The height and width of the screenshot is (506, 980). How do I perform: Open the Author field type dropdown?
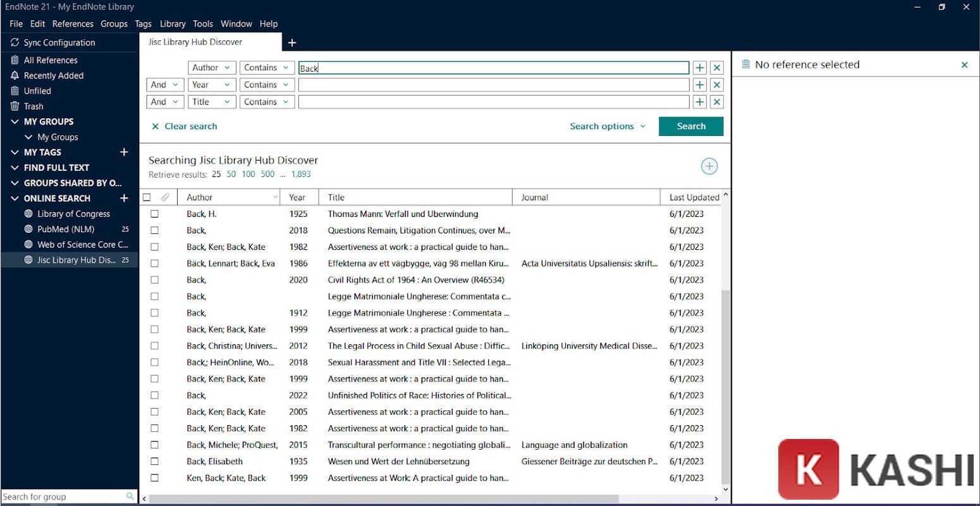[211, 68]
